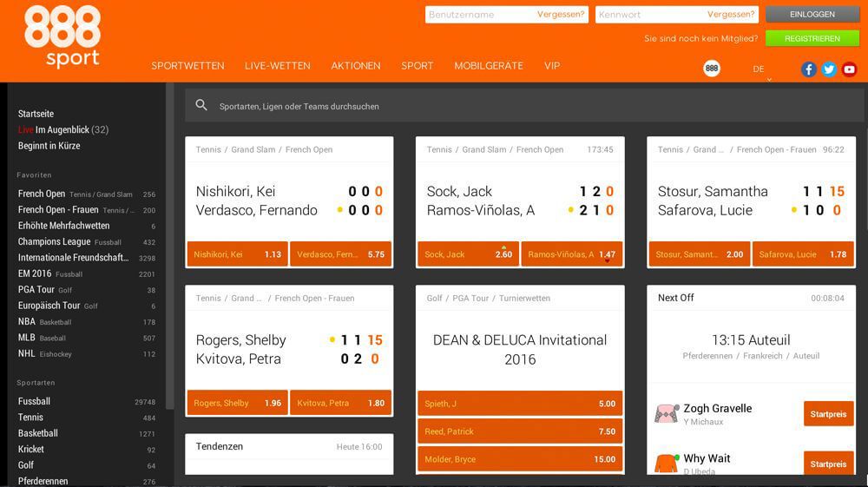Select Spieth, J at 5.00
This screenshot has height=487, width=868.
pyautogui.click(x=520, y=404)
